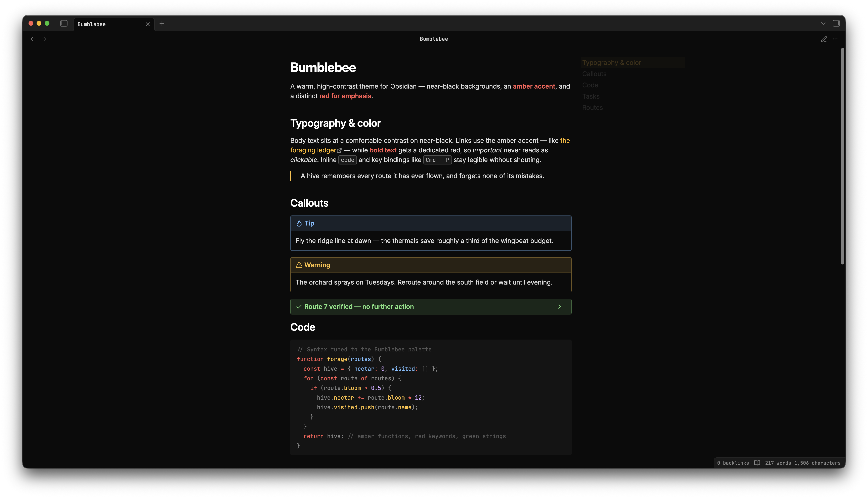Click the Tip callout title

coord(309,223)
